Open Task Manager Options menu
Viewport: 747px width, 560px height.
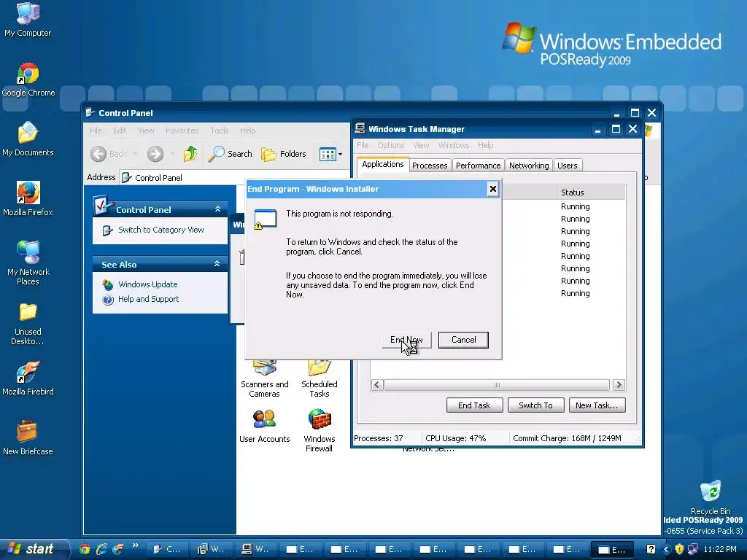391,145
